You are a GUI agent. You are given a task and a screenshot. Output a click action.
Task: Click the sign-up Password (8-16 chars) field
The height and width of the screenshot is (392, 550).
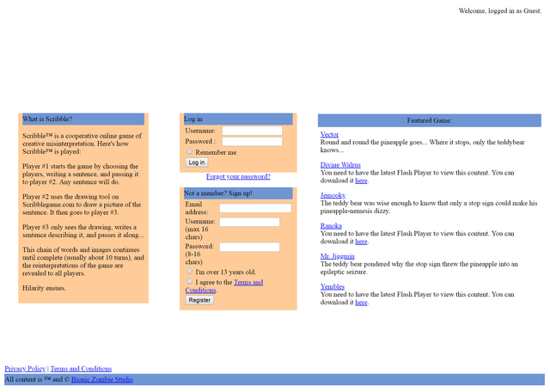pos(249,247)
